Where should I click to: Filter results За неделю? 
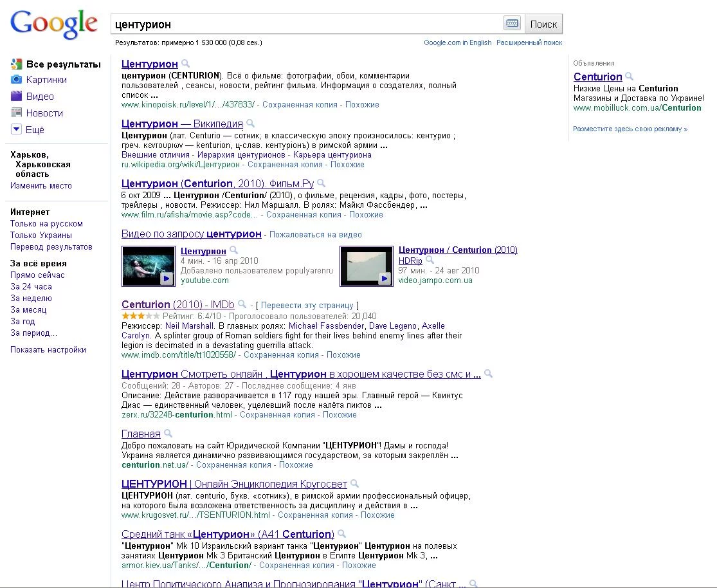(x=31, y=298)
